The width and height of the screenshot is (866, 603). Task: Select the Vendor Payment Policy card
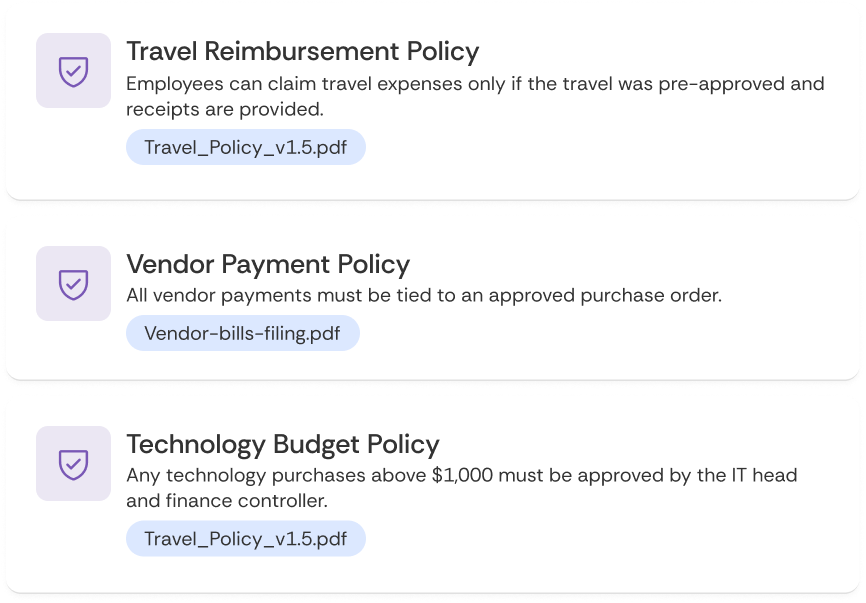(x=433, y=297)
